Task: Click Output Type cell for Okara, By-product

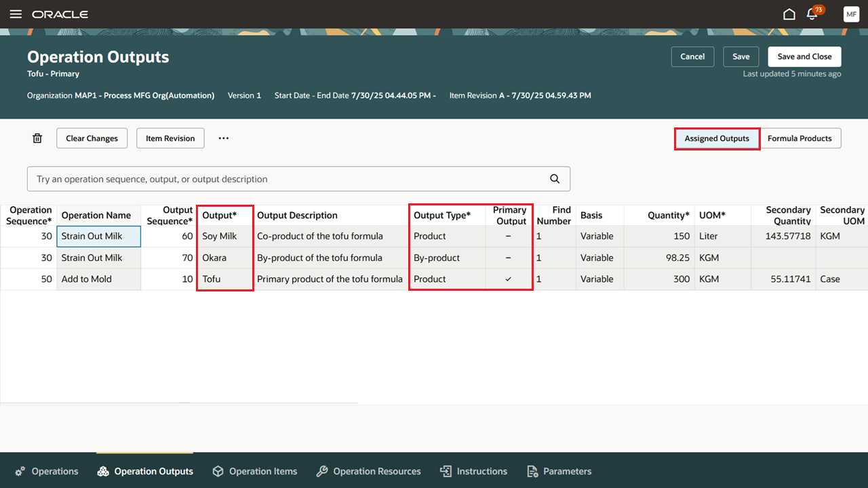Action: 448,258
